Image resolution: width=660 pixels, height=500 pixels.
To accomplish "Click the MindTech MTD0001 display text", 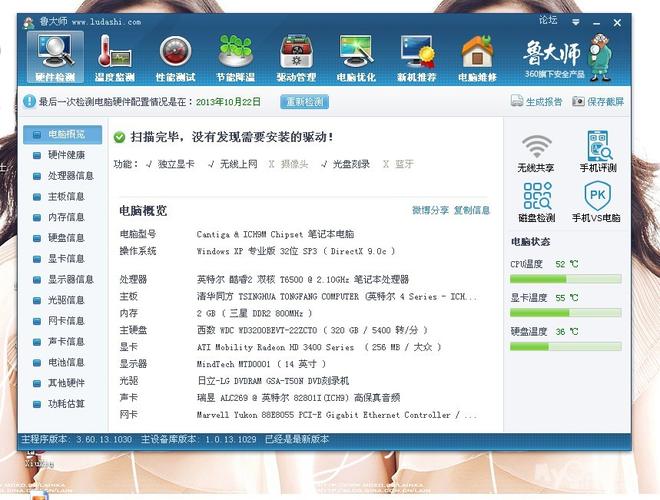I will point(261,364).
